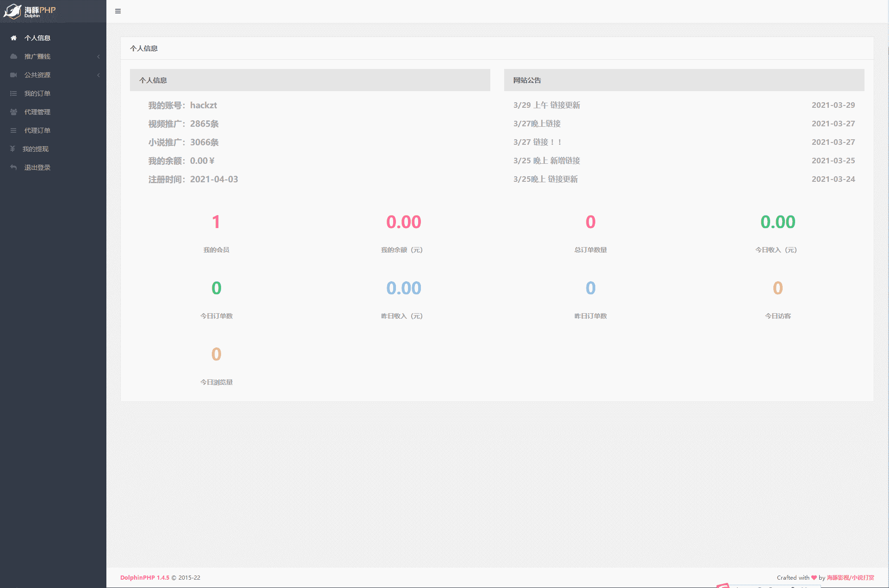Click the yen icon beside 我的提现
This screenshot has height=588, width=889.
click(x=12, y=149)
